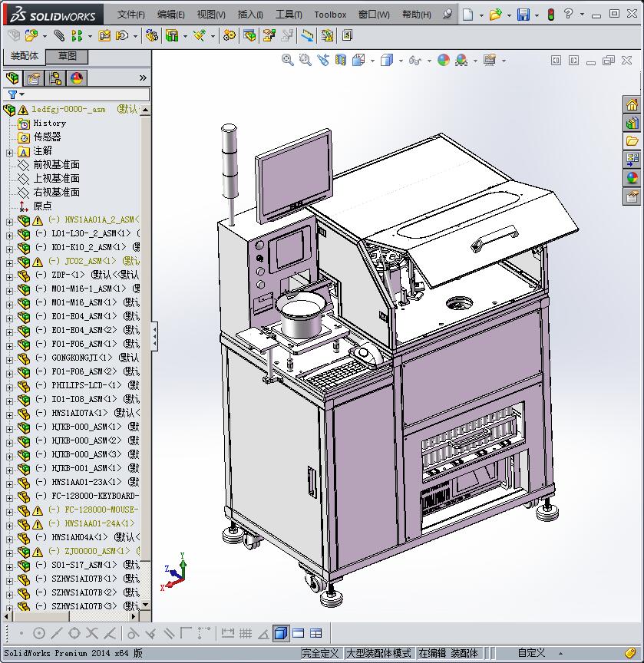Click the Appearances color ball in task pane
Viewport: 644px width, 663px height.
pyautogui.click(x=632, y=178)
